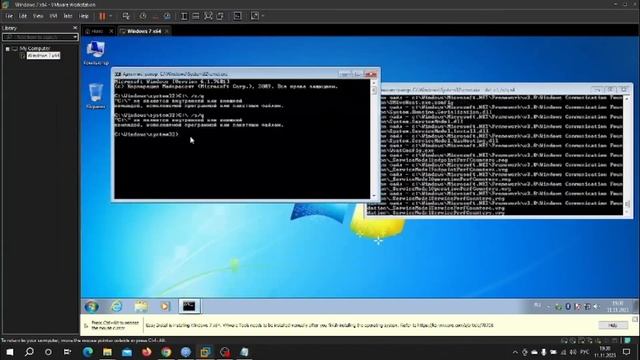Open the power options dropdown arrow

point(111,16)
